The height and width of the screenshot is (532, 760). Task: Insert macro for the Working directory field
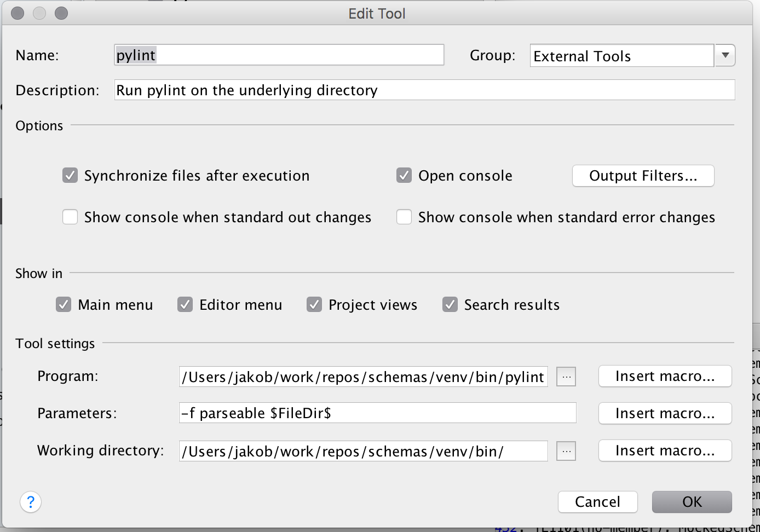coord(665,450)
